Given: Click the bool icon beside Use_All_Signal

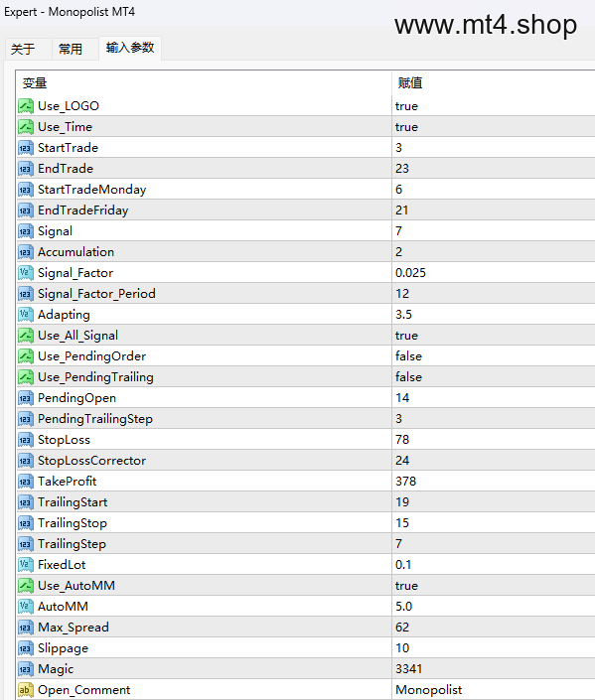Looking at the screenshot, I should [26, 336].
